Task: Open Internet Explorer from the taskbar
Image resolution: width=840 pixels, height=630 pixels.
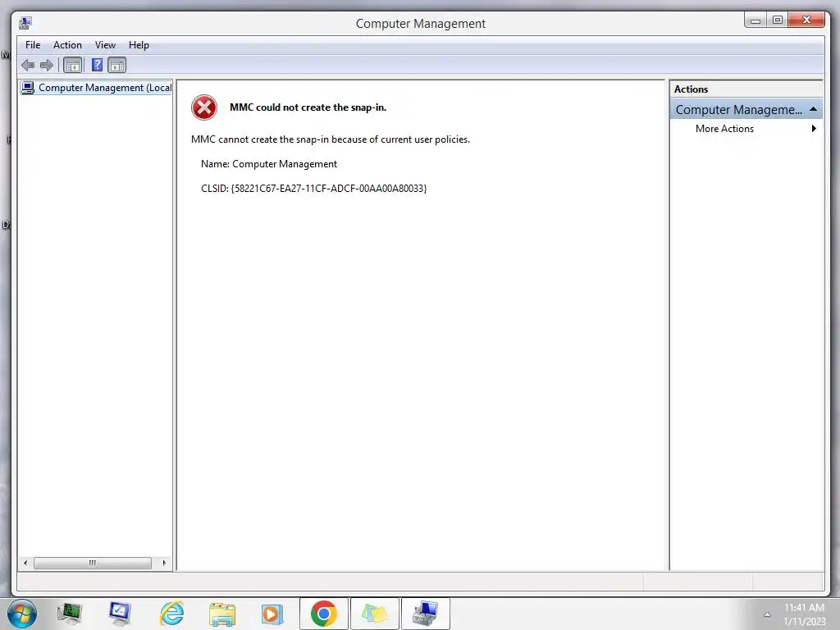Action: coord(172,614)
